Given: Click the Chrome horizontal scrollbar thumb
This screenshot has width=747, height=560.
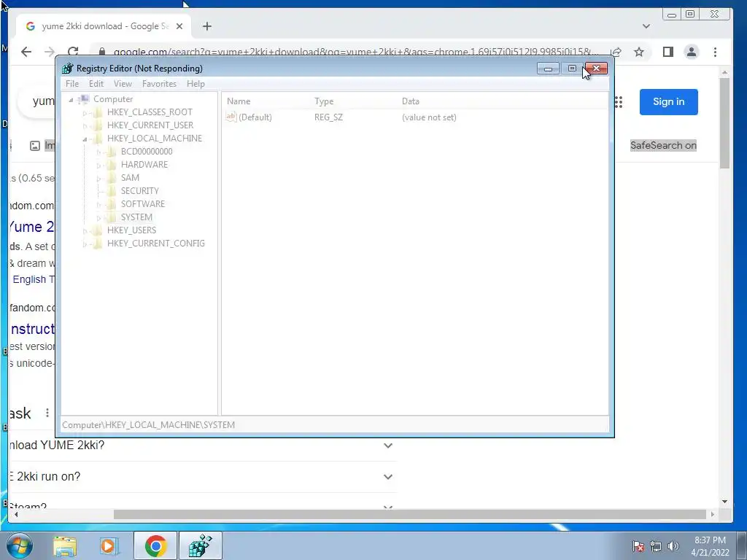Looking at the screenshot, I should click(x=410, y=514).
